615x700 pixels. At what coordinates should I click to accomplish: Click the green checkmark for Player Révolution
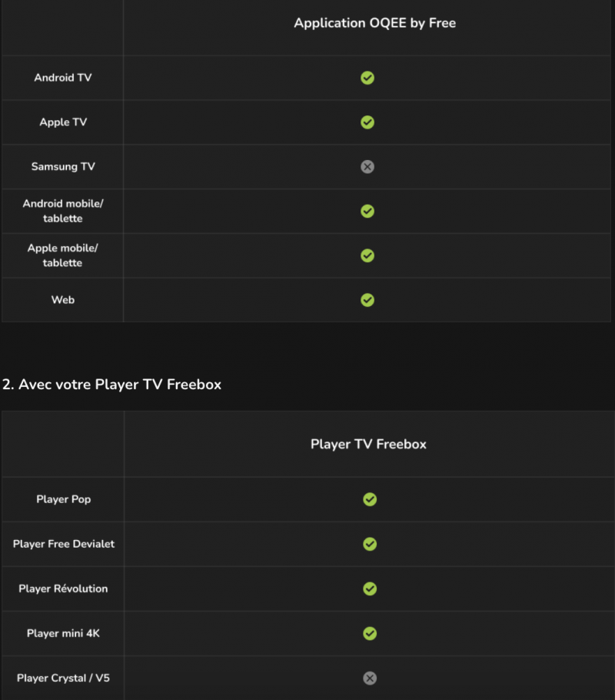[x=370, y=588]
